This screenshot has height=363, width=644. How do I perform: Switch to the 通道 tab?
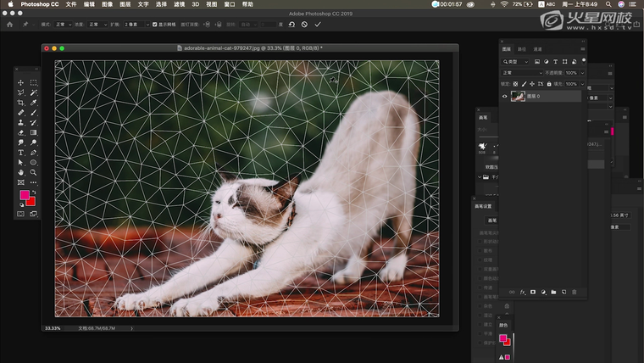coord(538,49)
